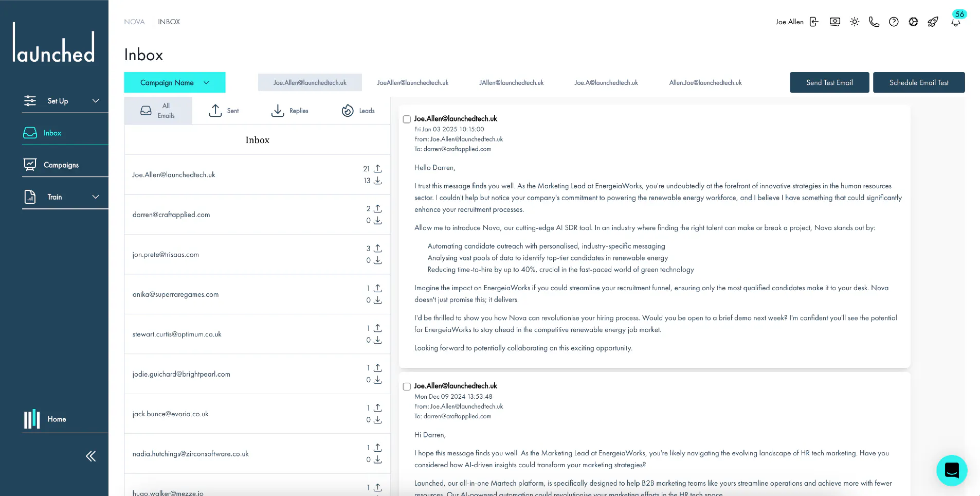Open Joe.Allen@launchedtech.uk conversation in list
Screen dimensions: 980x496
point(257,175)
